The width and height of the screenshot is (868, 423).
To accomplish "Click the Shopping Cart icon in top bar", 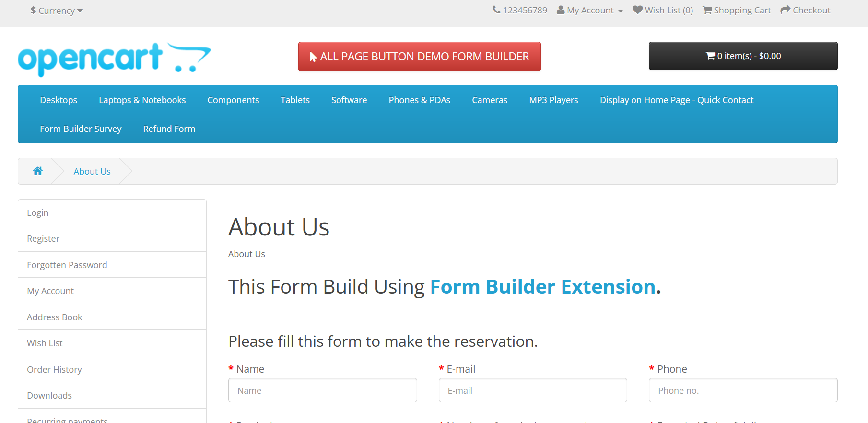I will [x=707, y=10].
